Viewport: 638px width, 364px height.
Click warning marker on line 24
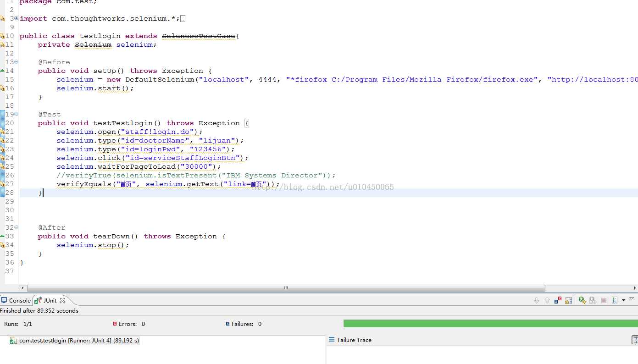click(x=2, y=158)
